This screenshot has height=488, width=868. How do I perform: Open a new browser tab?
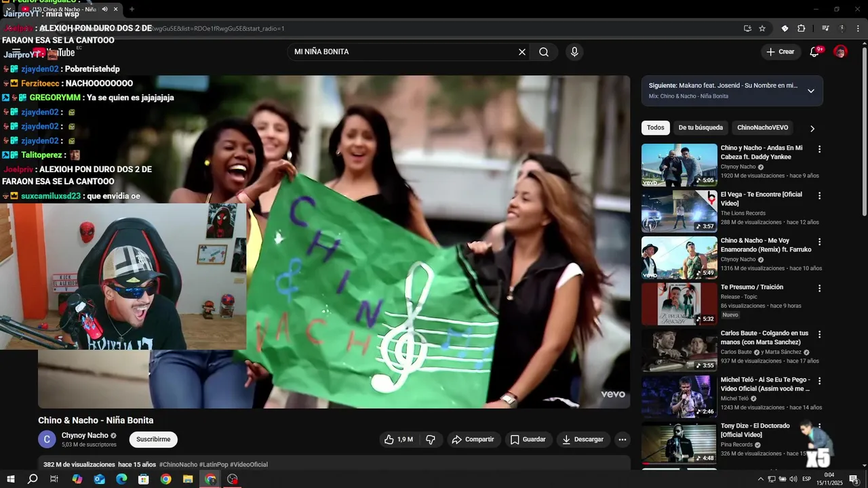tap(132, 9)
